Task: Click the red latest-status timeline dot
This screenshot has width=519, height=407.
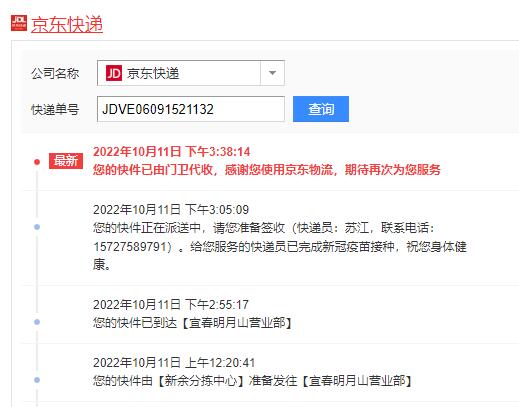Action: [37, 162]
